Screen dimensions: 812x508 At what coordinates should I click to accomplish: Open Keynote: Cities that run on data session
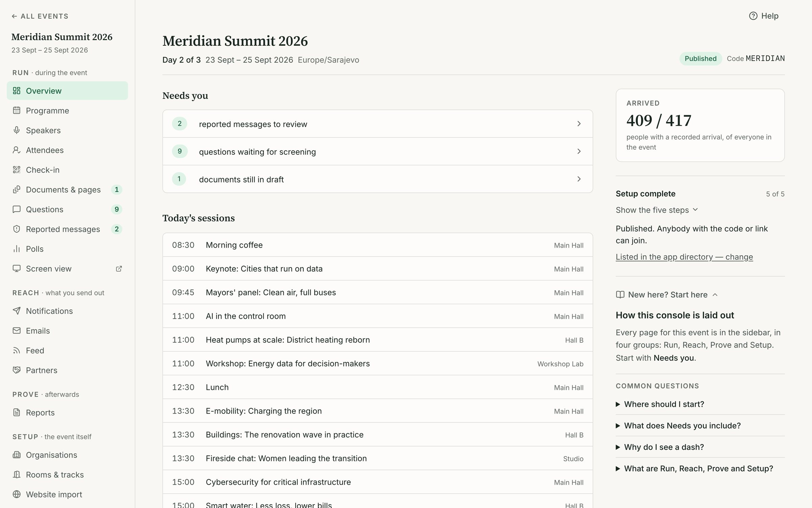tap(378, 269)
